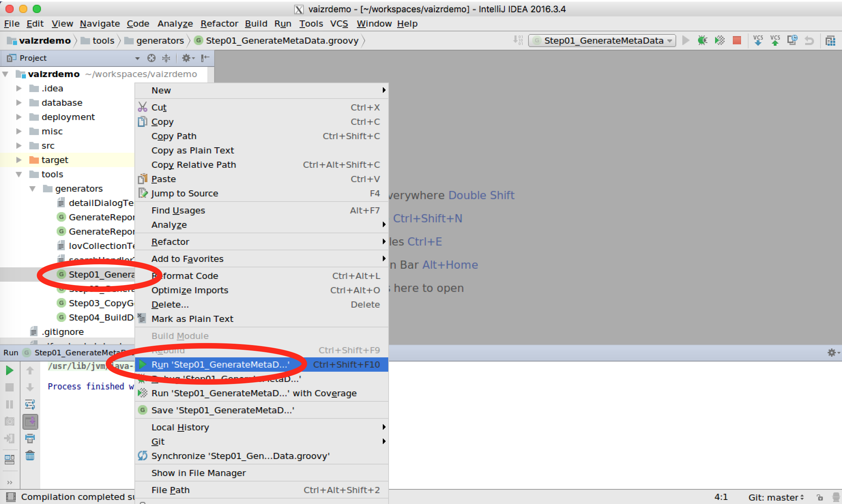Select Run 'Step01_GenerateMetaD...' in context menu
This screenshot has height=504, width=842.
[262, 365]
